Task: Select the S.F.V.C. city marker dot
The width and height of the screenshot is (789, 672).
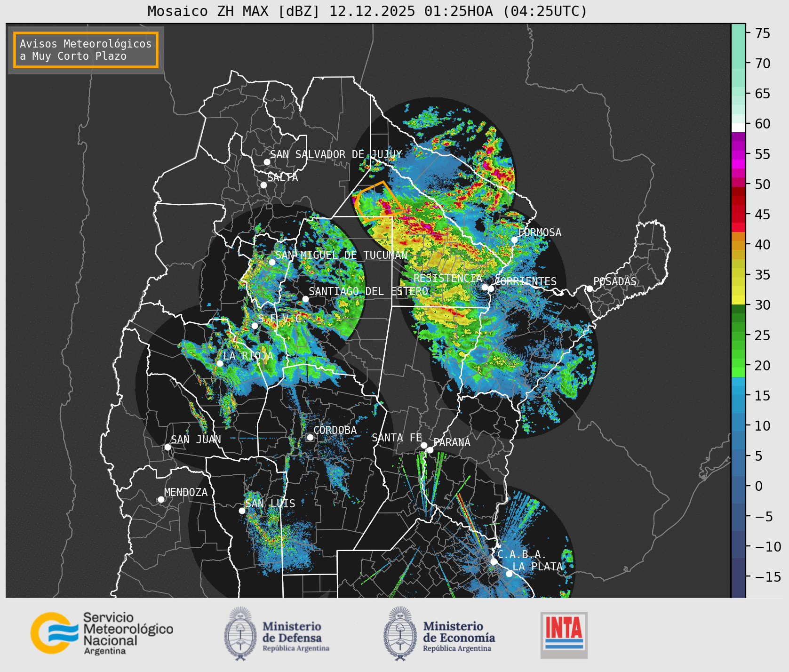Action: pos(255,326)
